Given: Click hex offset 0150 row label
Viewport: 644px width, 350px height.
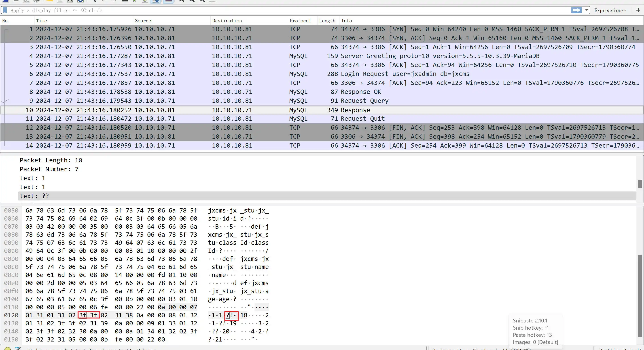Looking at the screenshot, I should tap(11, 339).
